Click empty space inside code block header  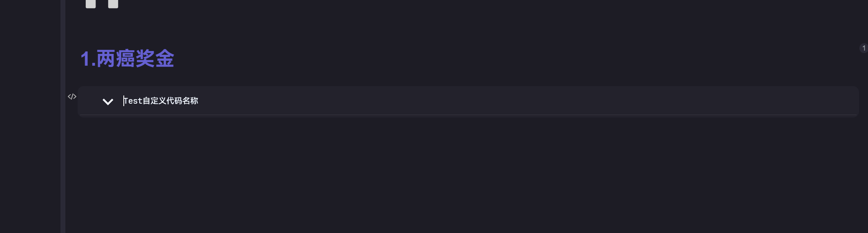pos(490,101)
